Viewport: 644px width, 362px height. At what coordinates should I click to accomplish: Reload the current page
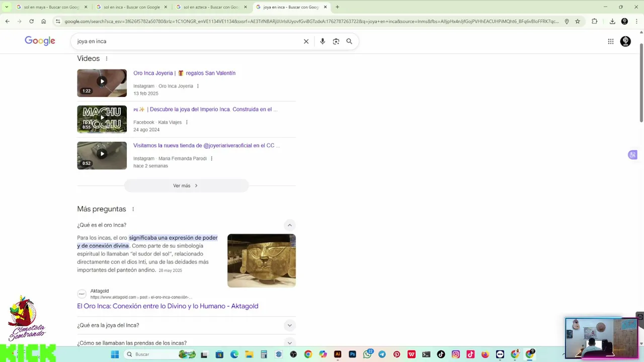click(31, 21)
